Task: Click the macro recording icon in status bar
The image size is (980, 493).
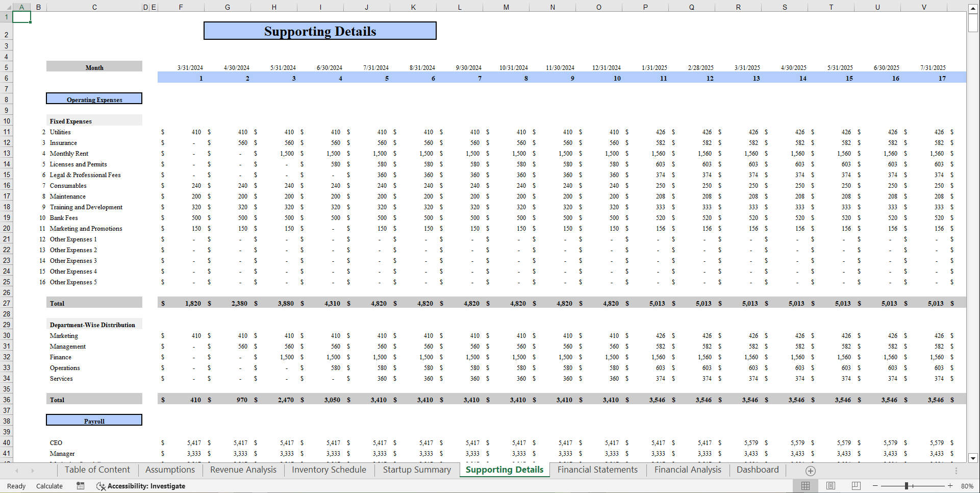Action: pyautogui.click(x=80, y=486)
